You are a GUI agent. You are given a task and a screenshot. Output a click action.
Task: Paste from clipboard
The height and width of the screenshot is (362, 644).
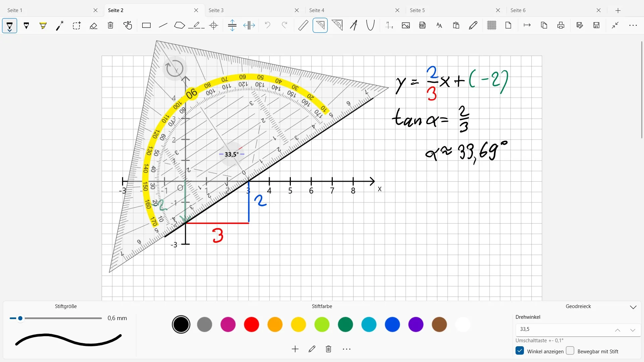(x=456, y=25)
